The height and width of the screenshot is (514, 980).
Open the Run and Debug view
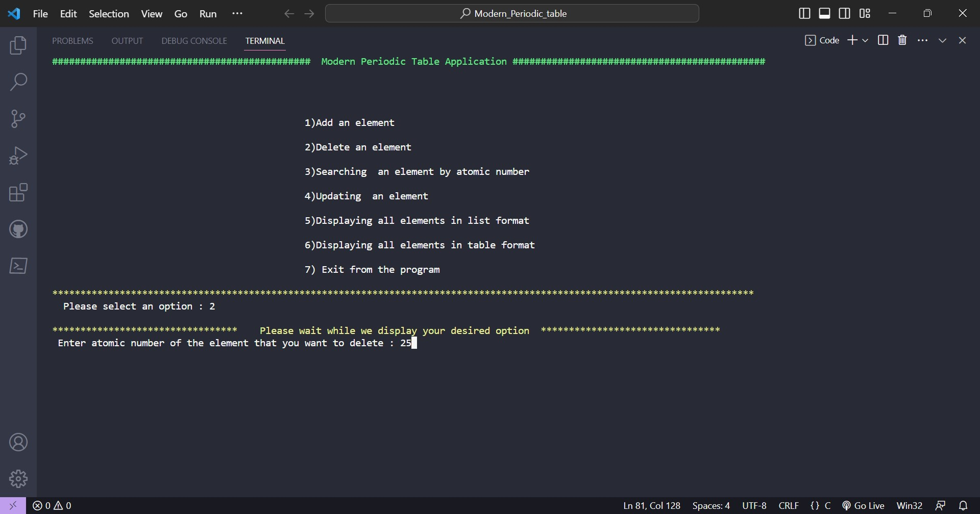(18, 155)
